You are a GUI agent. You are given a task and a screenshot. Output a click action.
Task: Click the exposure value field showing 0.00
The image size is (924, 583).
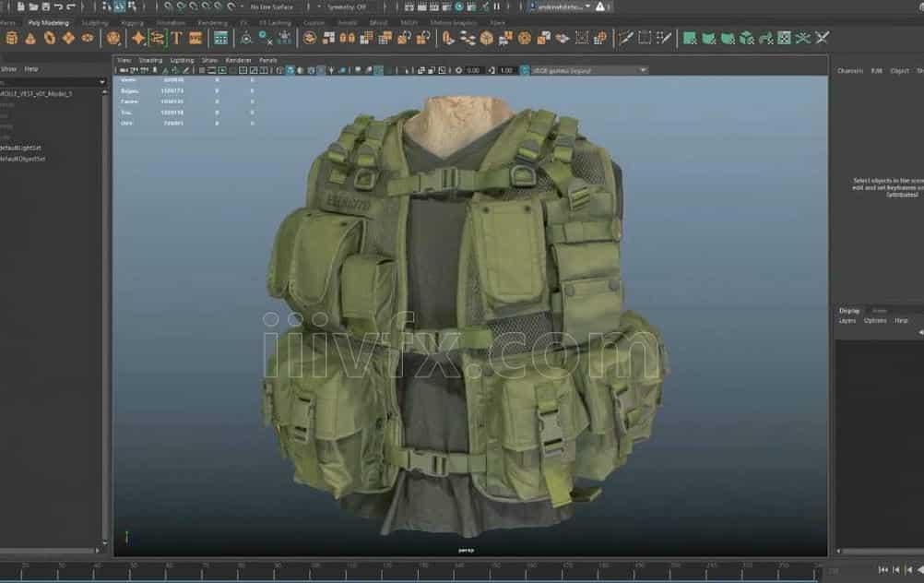coord(473,70)
